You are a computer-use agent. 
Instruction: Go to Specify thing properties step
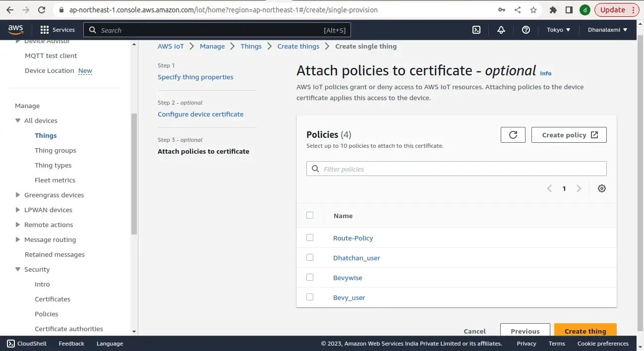point(195,77)
